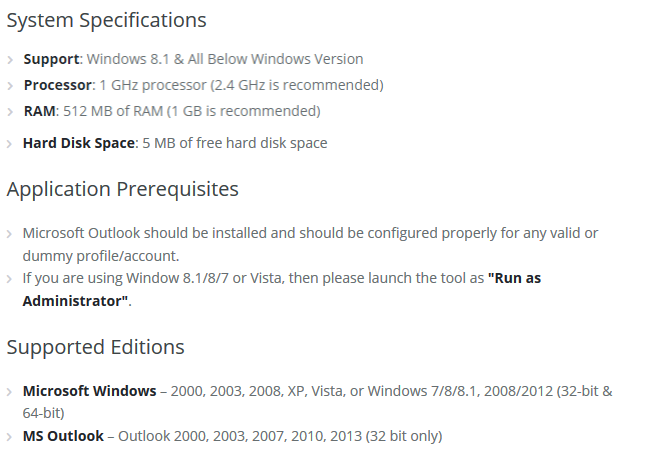649x457 pixels.
Task: Click the '5 MB of free hard disk space' text
Action: (235, 143)
